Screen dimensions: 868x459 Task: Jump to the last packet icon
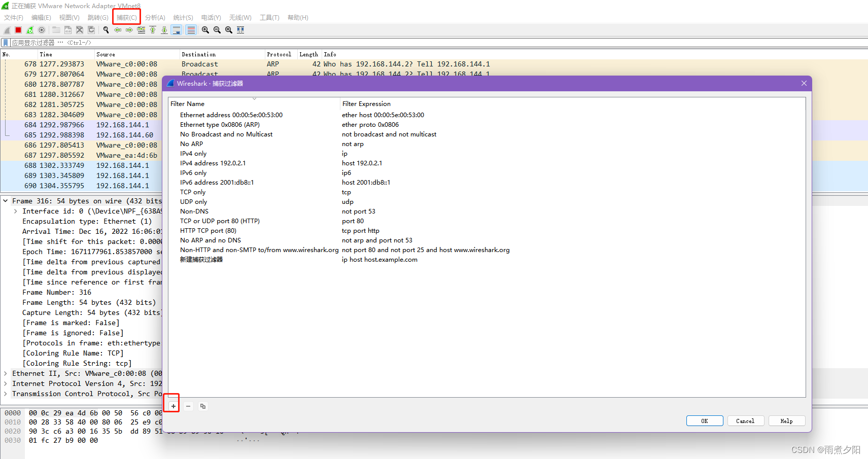coord(164,30)
